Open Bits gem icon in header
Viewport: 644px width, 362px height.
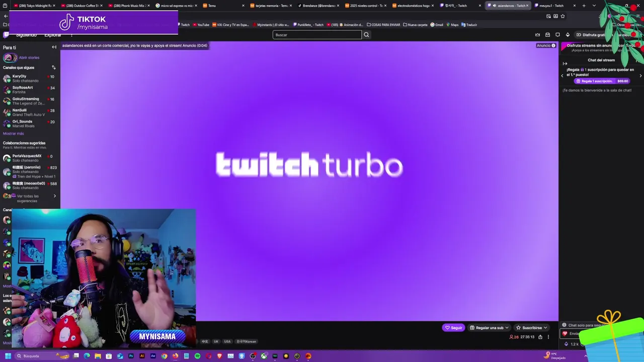568,35
